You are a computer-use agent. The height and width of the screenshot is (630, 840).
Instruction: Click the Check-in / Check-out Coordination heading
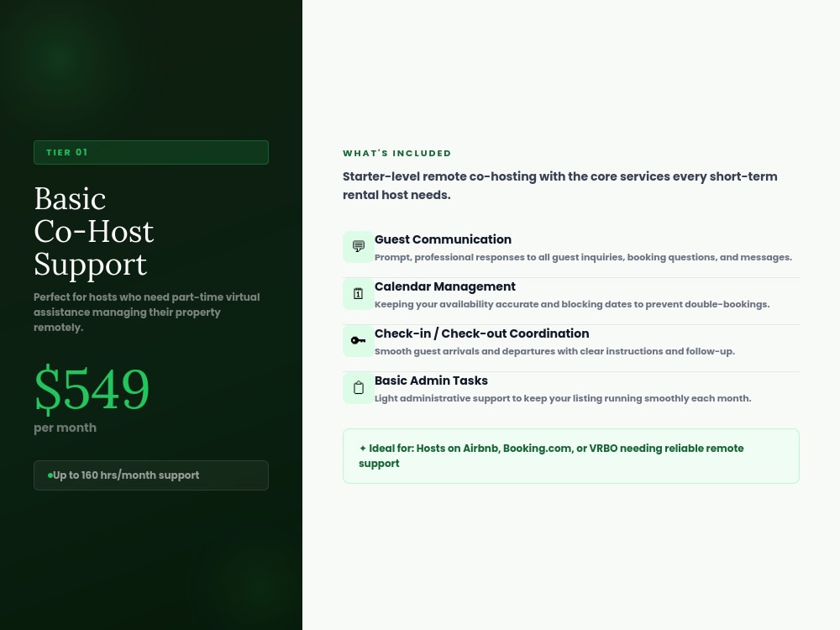pyautogui.click(x=481, y=333)
